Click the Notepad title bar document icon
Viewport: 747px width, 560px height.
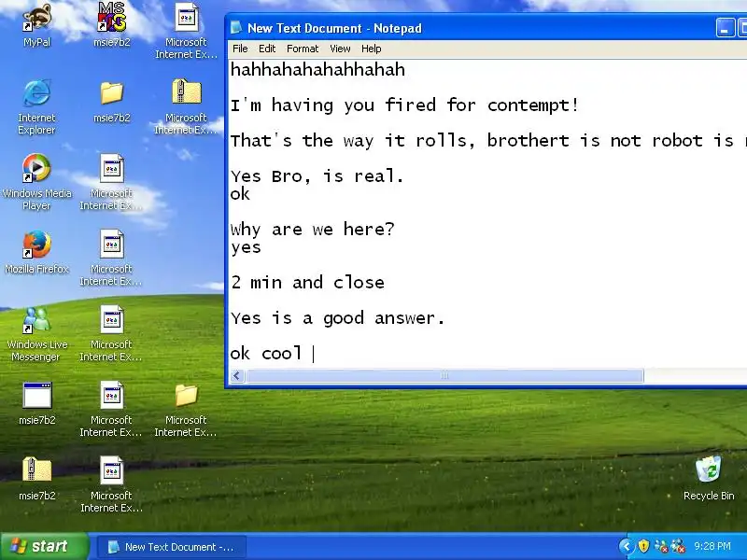236,28
